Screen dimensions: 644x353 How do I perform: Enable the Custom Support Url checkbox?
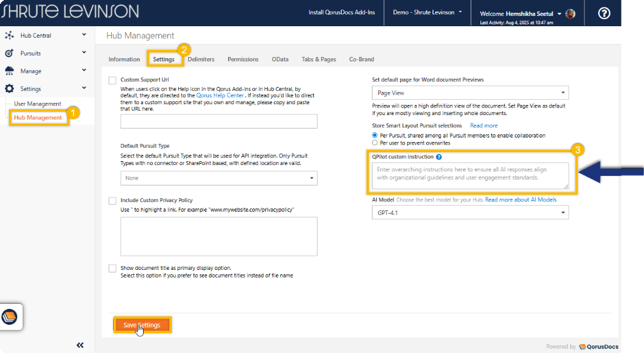click(x=112, y=81)
